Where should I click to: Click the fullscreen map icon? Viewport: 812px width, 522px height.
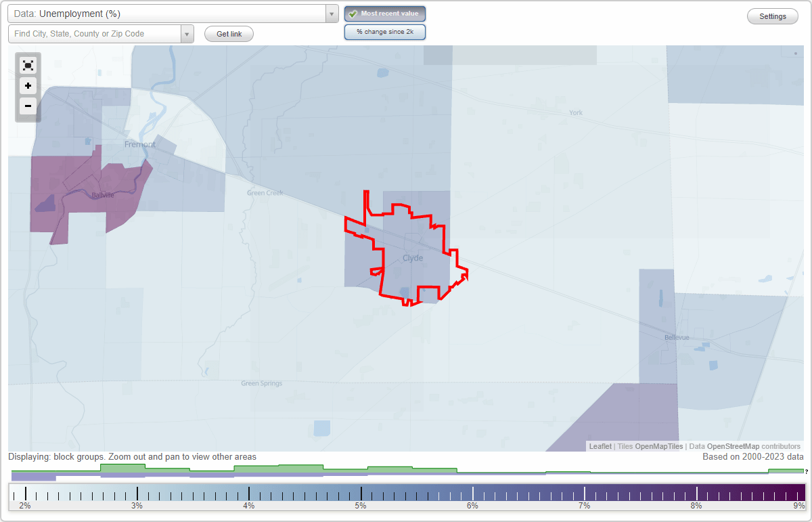pos(28,66)
